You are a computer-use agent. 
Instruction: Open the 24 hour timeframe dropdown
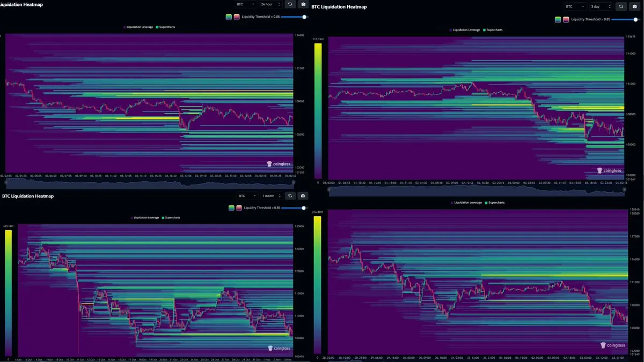[270, 4]
